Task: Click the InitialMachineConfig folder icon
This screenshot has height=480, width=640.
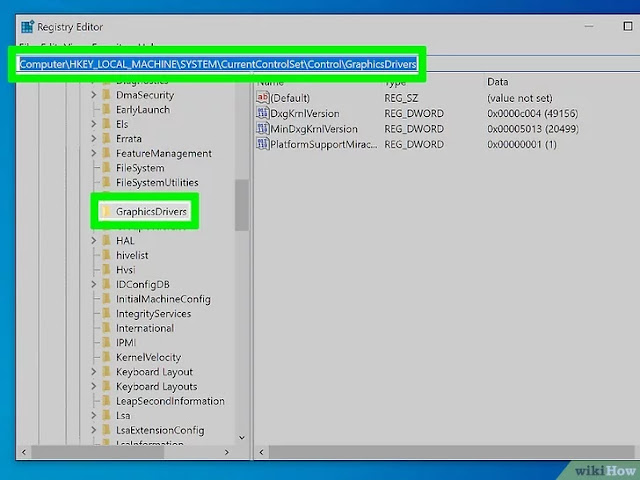Action: pyautogui.click(x=107, y=299)
